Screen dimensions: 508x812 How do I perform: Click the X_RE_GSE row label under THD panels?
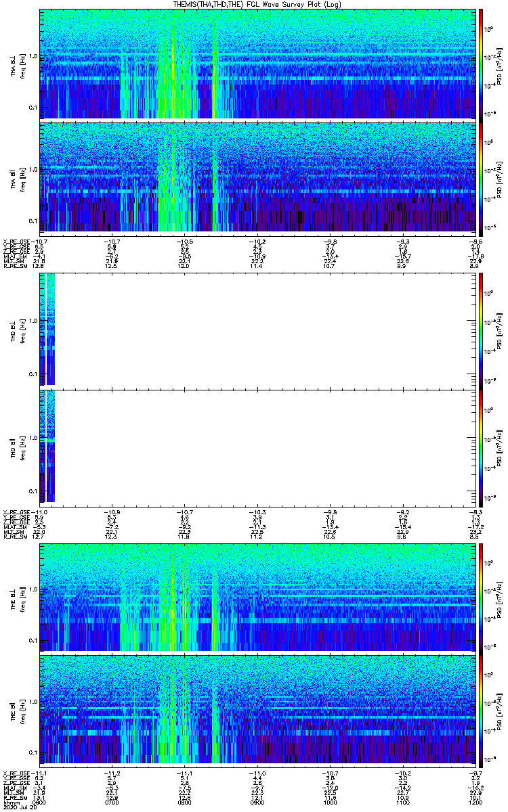(x=16, y=512)
